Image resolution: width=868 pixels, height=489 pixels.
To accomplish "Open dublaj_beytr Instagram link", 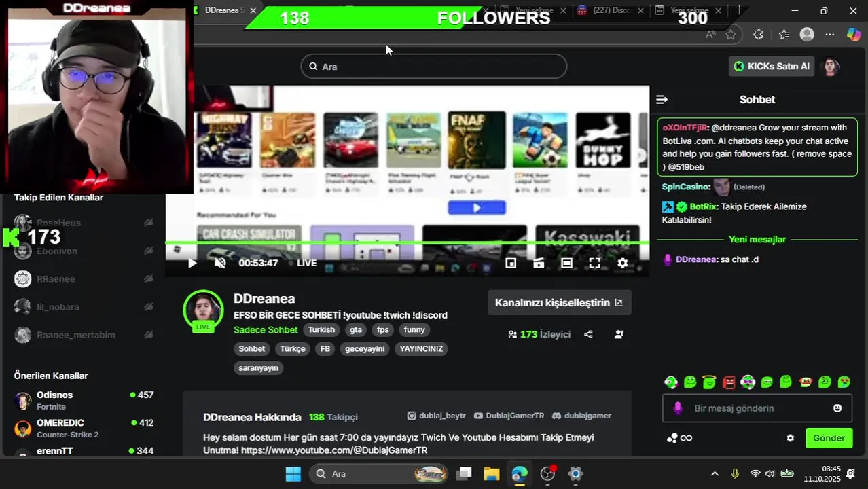I will coord(436,416).
